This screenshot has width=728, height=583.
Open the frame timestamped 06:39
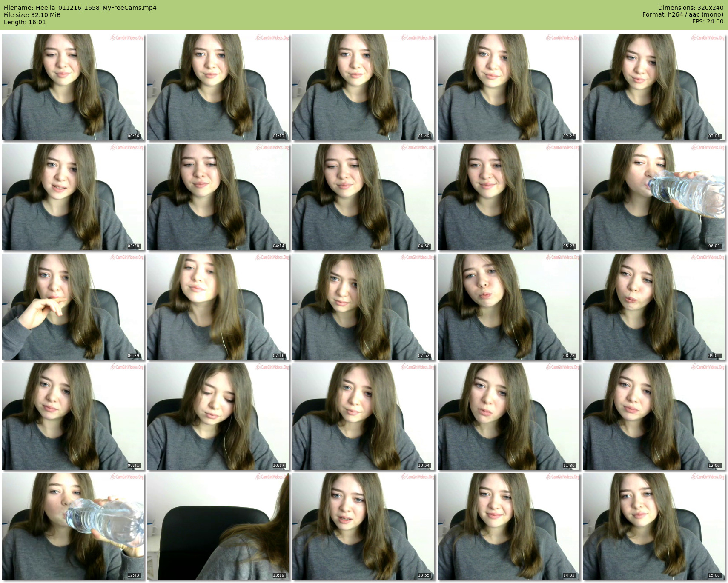tap(73, 307)
